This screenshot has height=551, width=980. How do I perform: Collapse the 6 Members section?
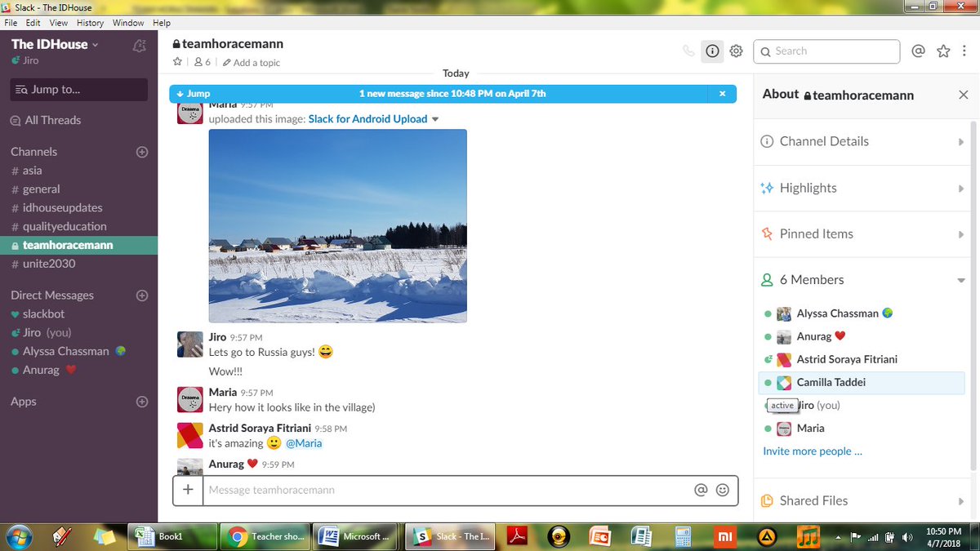pos(862,279)
